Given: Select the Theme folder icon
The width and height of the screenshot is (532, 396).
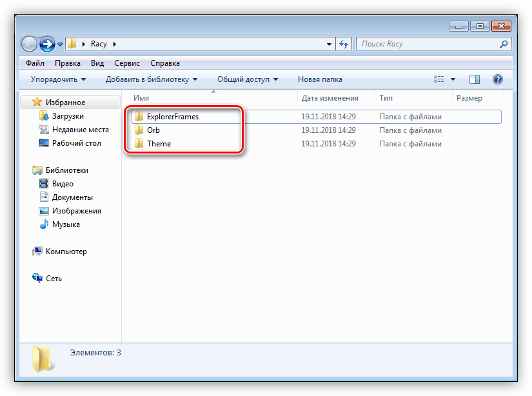Looking at the screenshot, I should (139, 144).
